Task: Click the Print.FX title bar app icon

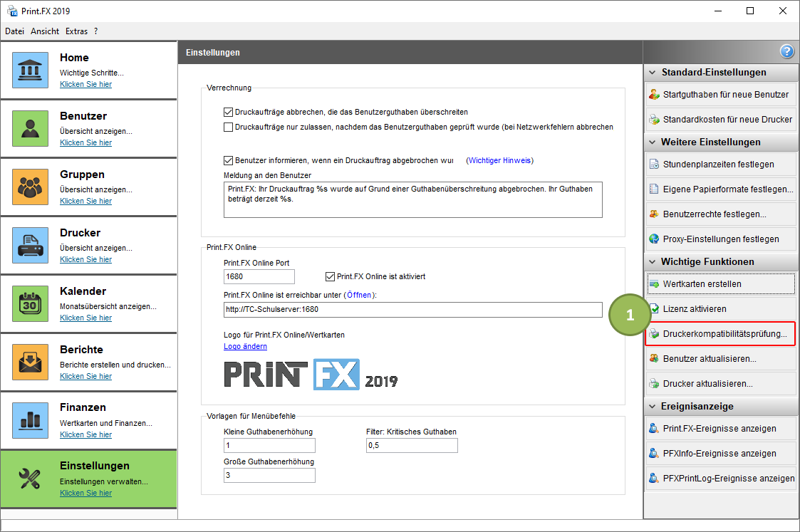Action: point(11,11)
